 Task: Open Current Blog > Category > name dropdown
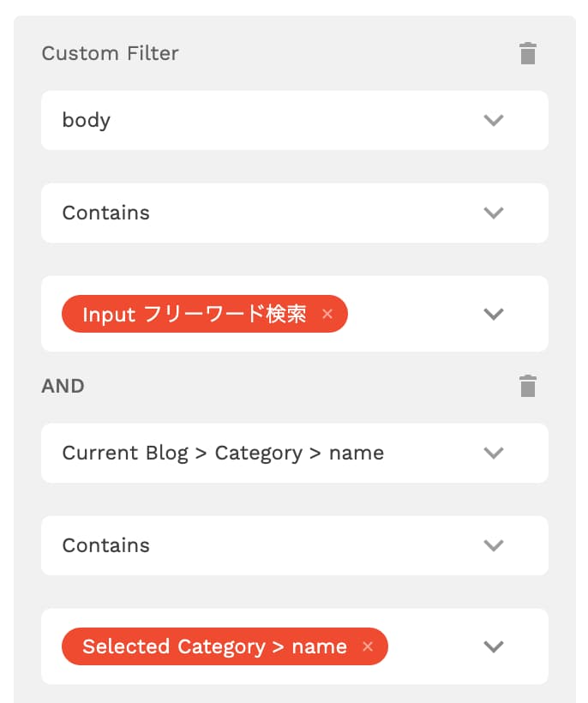[295, 453]
